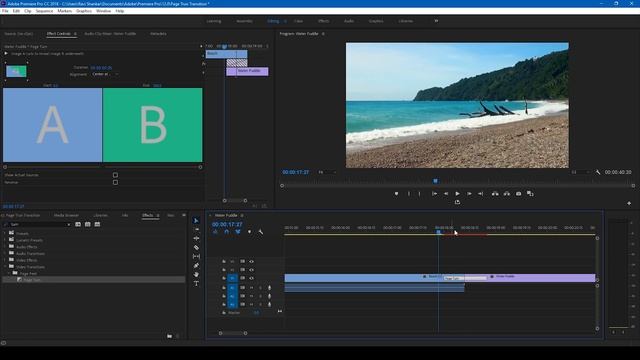Add a marker in the timeline panel

click(249, 232)
